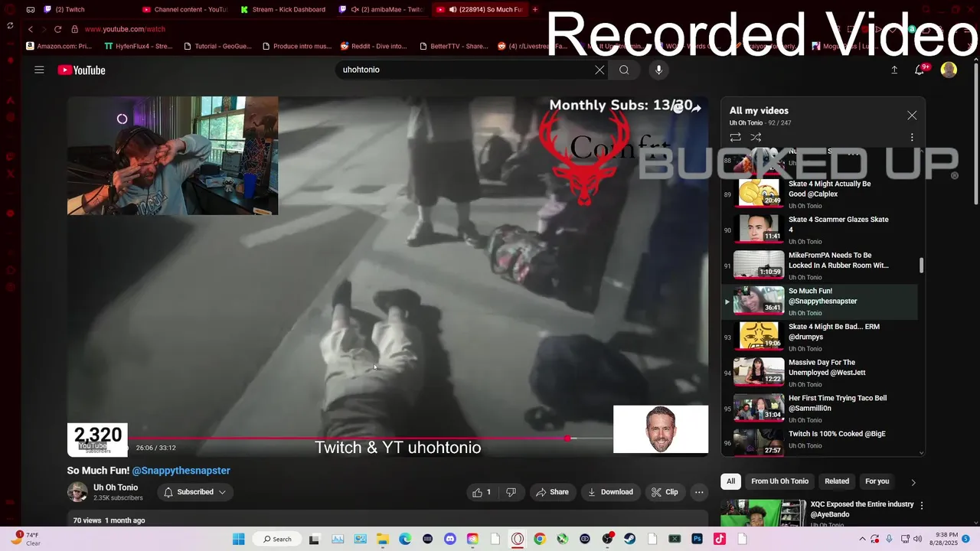Open the YouTube notifications bell
This screenshot has height=551, width=980.
click(x=921, y=70)
